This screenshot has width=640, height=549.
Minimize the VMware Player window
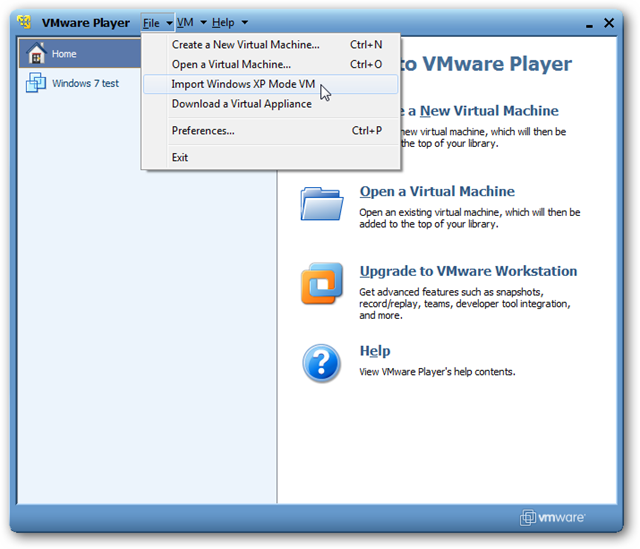coord(589,24)
